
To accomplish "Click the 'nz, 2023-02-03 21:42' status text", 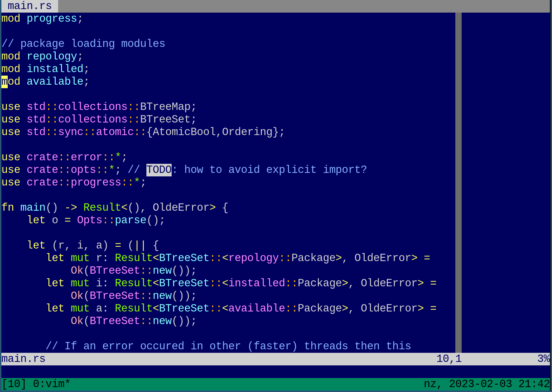I will click(x=487, y=384).
